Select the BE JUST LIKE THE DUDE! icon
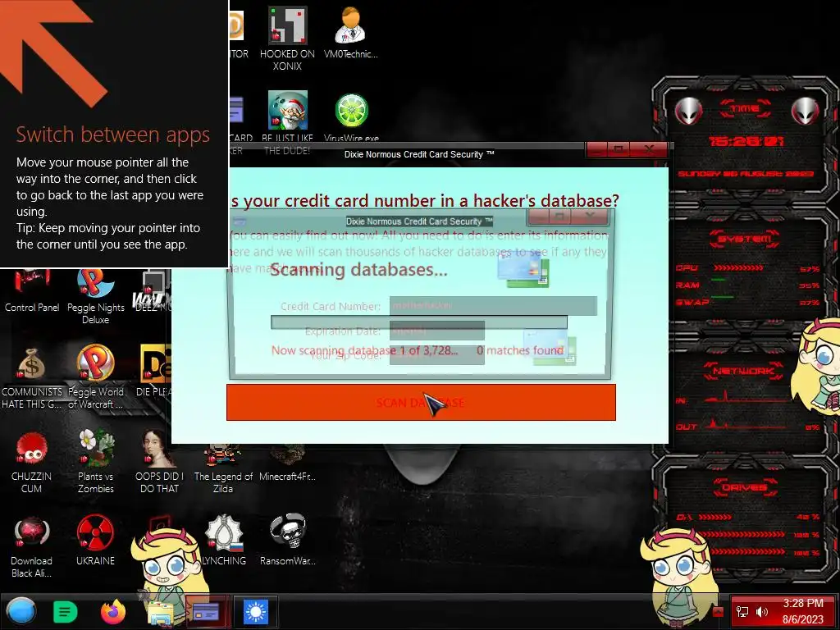This screenshot has height=630, width=840. coord(287,111)
